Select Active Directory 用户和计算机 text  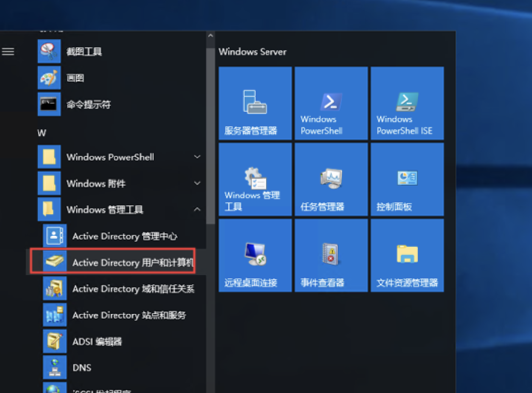(x=133, y=262)
